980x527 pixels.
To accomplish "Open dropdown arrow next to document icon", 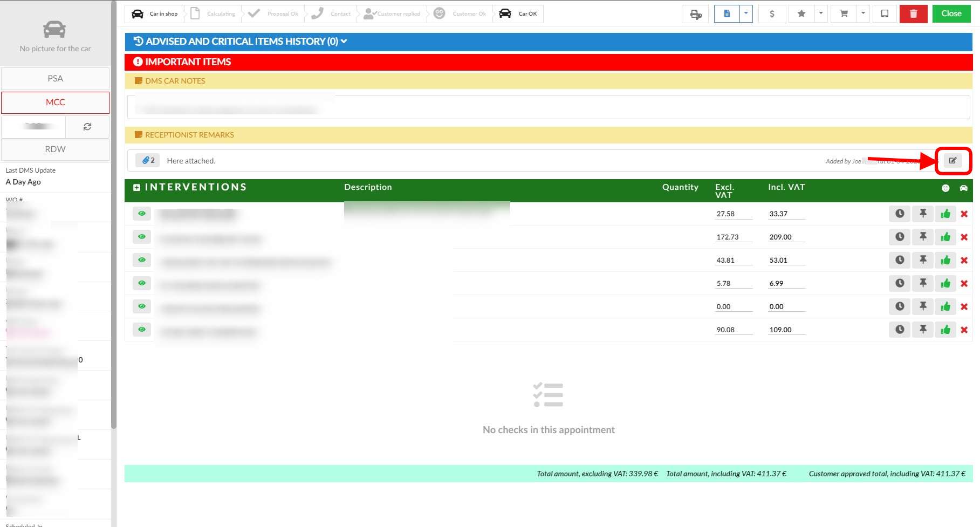I will coord(746,14).
